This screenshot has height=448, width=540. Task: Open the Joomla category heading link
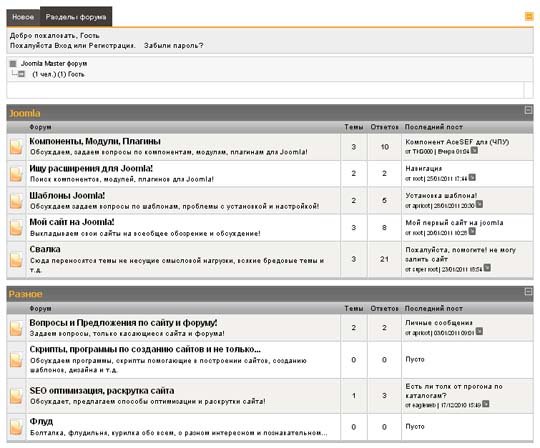click(24, 113)
